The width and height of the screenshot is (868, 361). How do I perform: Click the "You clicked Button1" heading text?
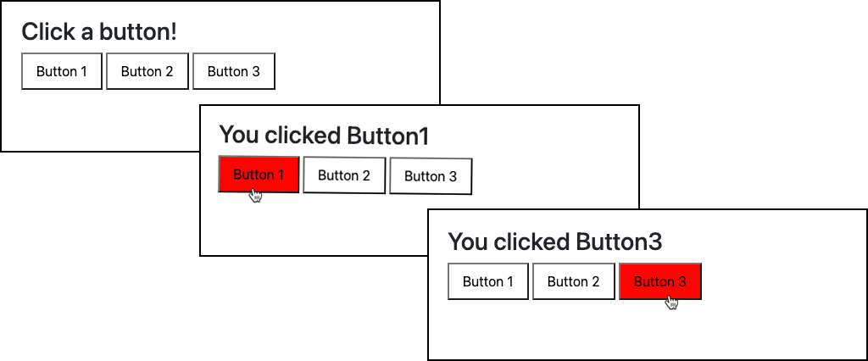[x=324, y=136]
